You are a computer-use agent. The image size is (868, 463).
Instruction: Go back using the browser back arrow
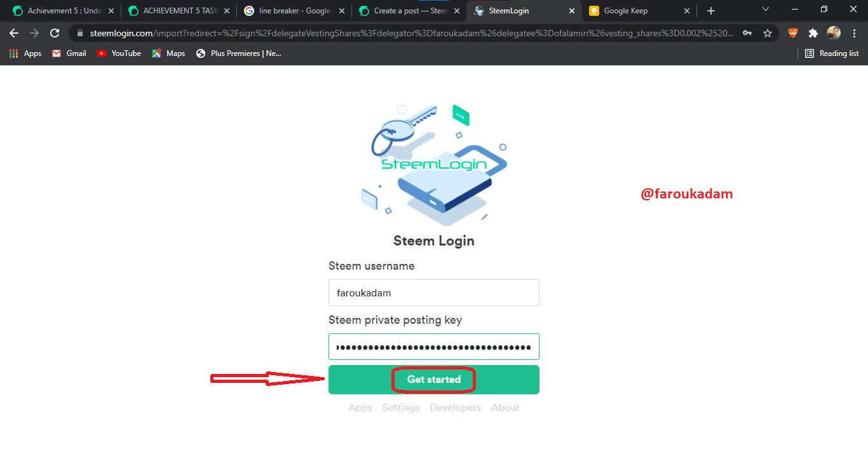pyautogui.click(x=14, y=33)
